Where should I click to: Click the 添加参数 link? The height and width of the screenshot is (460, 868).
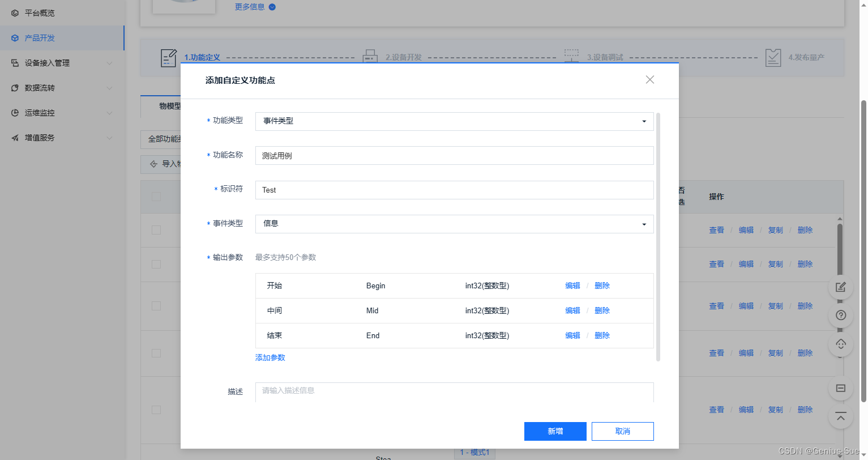point(270,357)
